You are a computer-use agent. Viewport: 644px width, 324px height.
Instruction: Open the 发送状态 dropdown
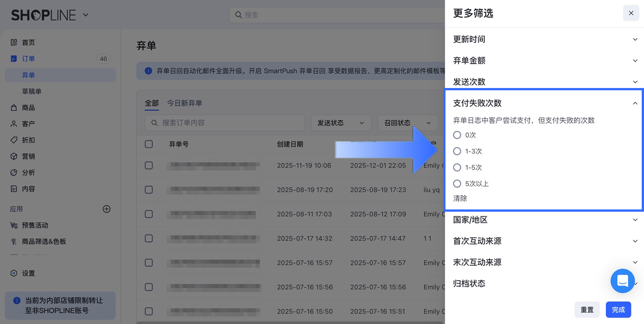341,123
